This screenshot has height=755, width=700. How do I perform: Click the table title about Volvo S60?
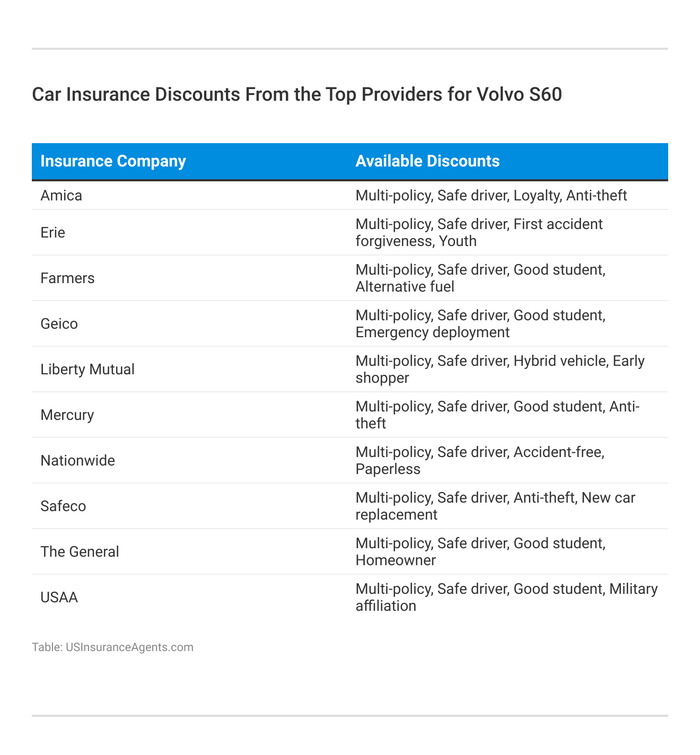pos(297,94)
